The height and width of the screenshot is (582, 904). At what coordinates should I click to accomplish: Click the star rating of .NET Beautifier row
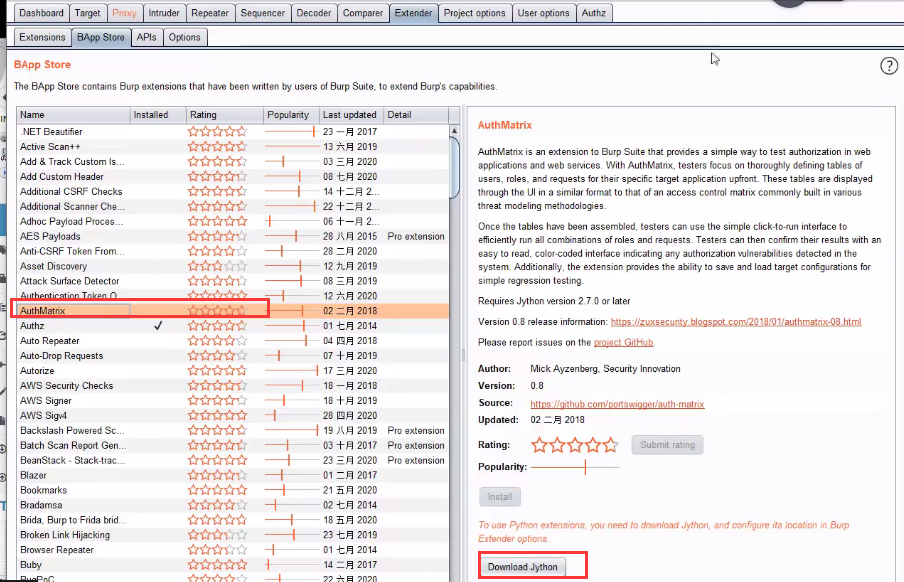click(217, 132)
